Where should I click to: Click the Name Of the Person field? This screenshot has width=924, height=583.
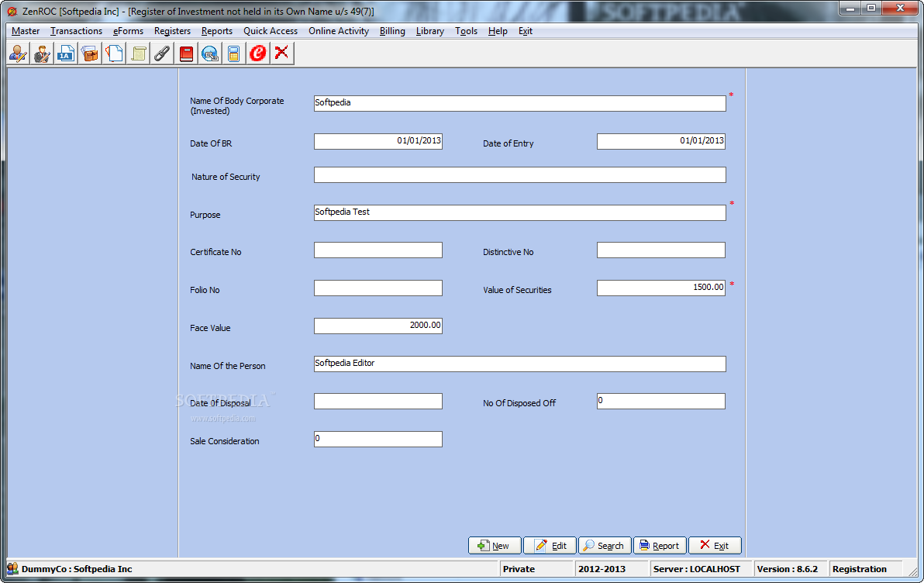click(519, 364)
